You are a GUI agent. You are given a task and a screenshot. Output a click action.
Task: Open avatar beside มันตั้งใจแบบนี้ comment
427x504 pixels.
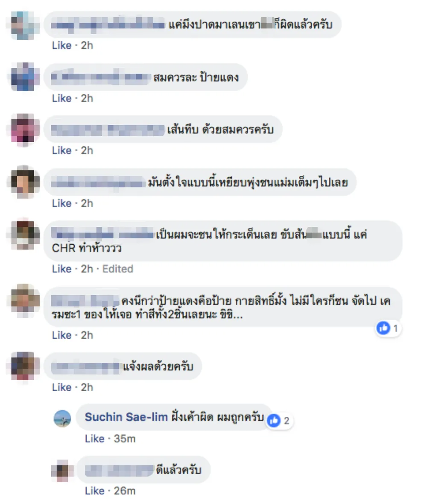pyautogui.click(x=23, y=182)
